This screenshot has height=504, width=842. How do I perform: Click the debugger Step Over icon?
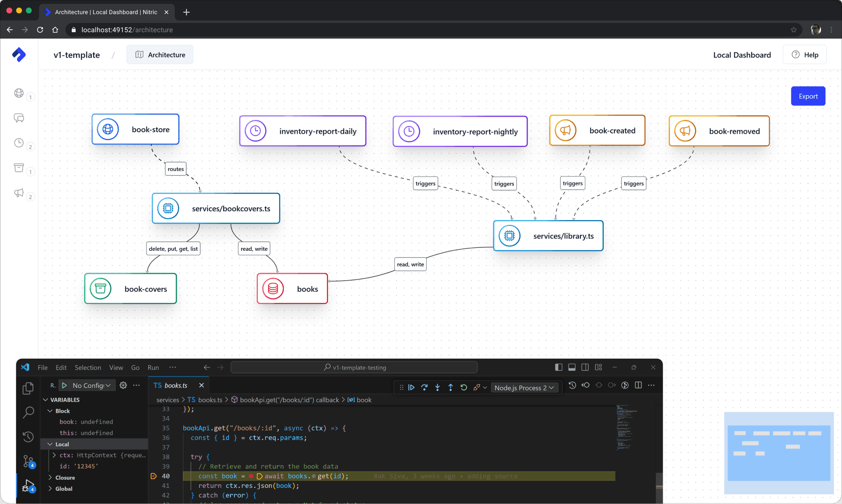coord(424,387)
